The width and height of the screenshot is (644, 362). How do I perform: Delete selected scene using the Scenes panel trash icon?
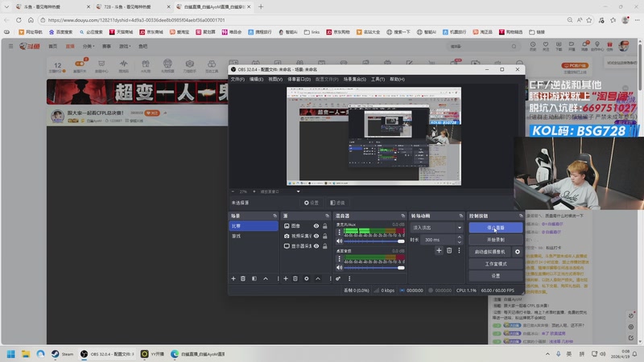tap(243, 278)
